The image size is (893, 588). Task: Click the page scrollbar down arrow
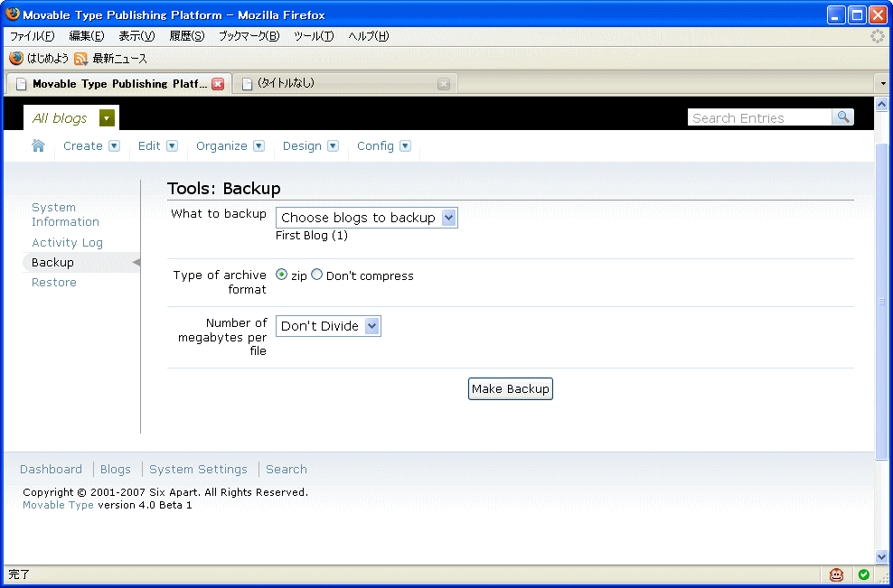[881, 556]
